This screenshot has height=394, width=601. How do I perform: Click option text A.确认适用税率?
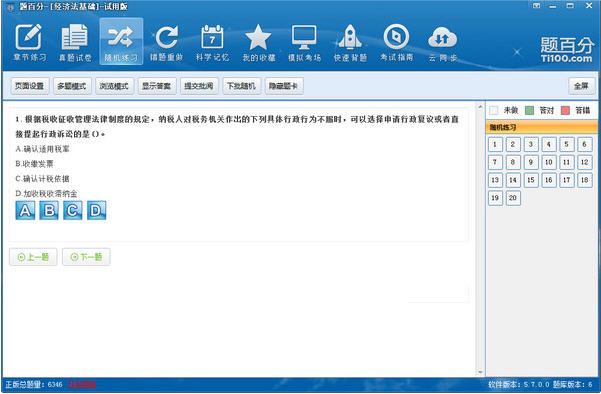tap(43, 149)
